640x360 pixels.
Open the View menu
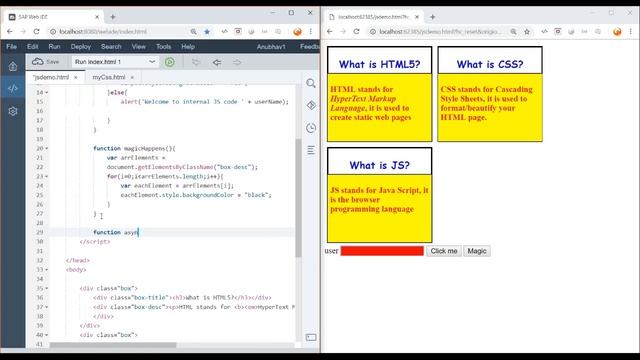pyautogui.click(x=139, y=47)
